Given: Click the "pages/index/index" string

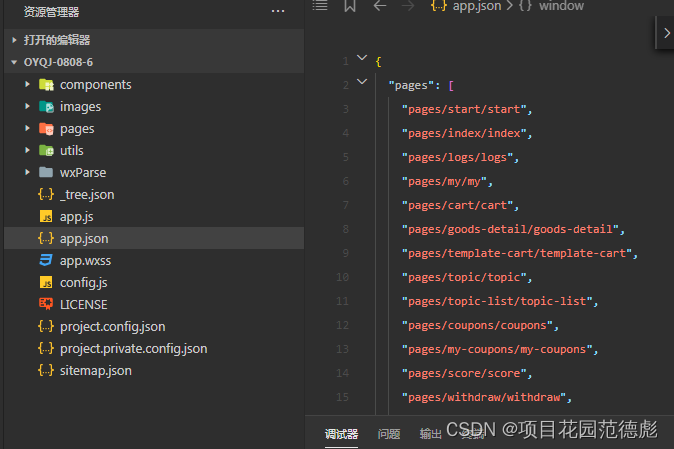Looking at the screenshot, I should pos(464,133).
